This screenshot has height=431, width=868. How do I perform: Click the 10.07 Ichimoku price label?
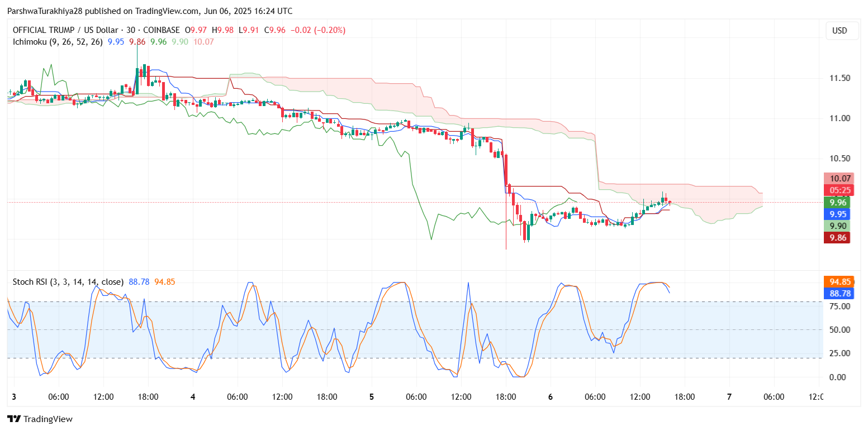tap(839, 179)
